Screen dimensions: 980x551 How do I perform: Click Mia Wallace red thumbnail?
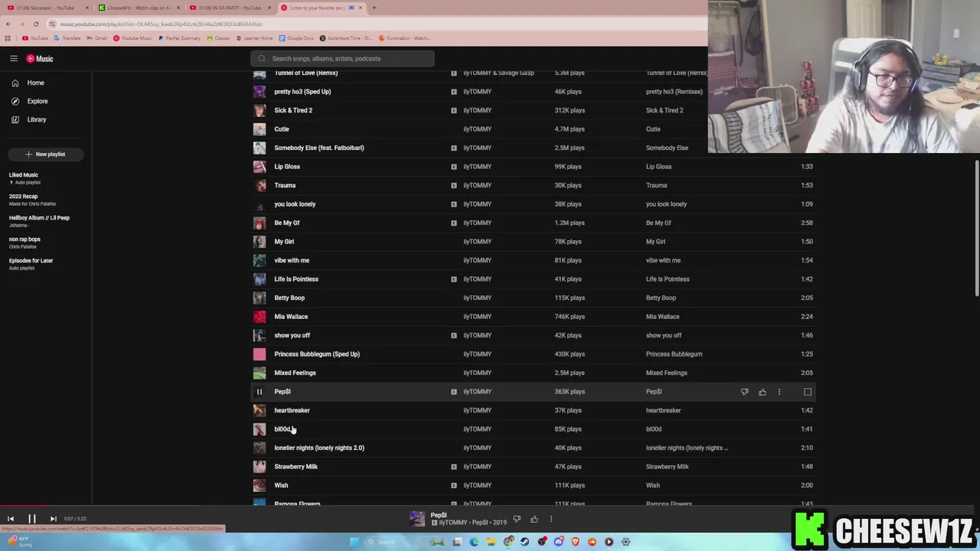pos(260,317)
